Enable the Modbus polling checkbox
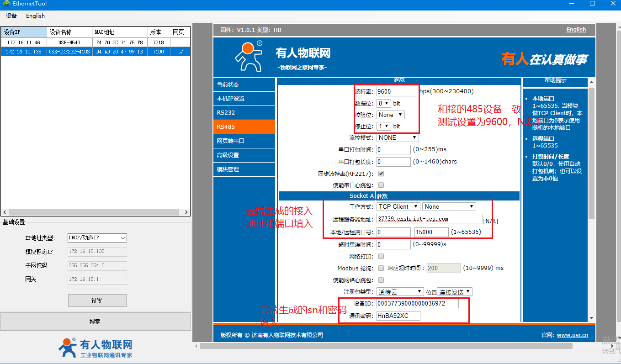 381,268
